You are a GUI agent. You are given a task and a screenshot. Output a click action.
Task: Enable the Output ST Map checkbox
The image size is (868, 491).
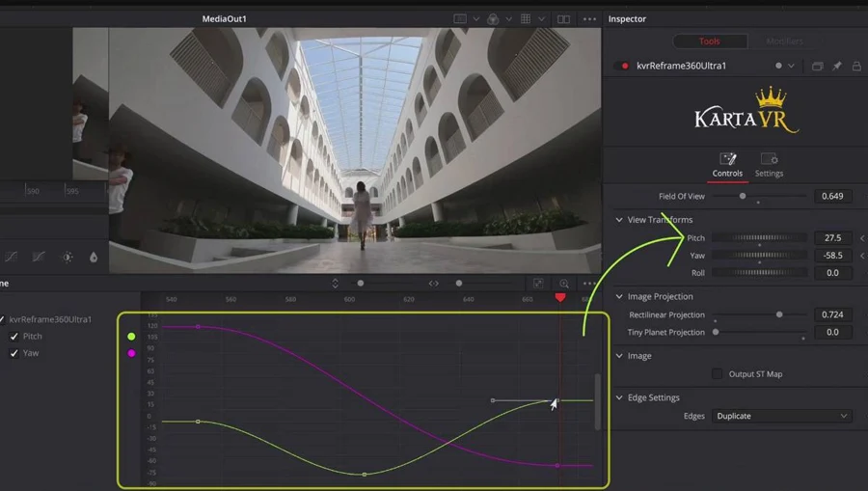717,374
